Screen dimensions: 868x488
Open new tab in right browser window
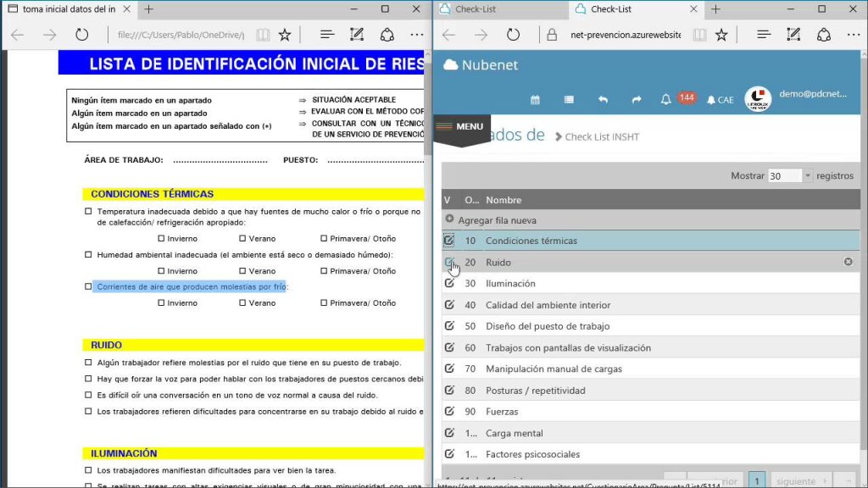click(x=715, y=9)
